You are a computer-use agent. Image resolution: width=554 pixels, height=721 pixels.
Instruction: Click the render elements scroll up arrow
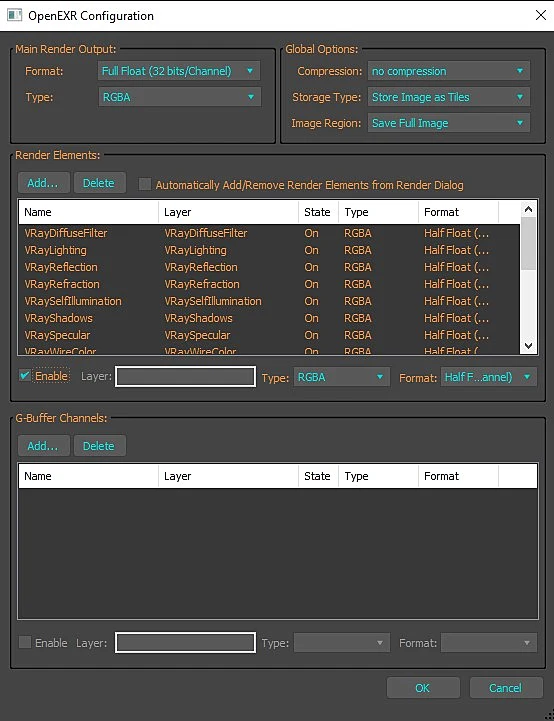coord(528,209)
